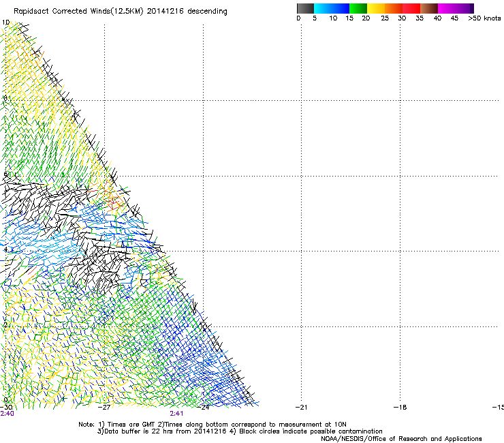Click the '>50 knots' legend label
504x443 pixels.
click(484, 18)
